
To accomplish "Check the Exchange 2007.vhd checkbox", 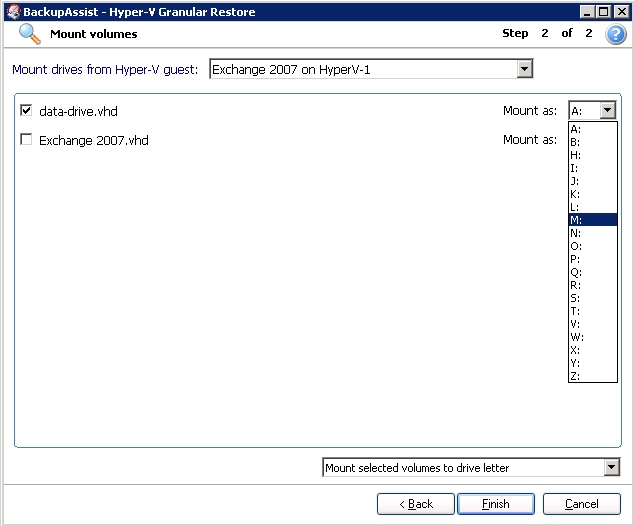I will (26, 139).
